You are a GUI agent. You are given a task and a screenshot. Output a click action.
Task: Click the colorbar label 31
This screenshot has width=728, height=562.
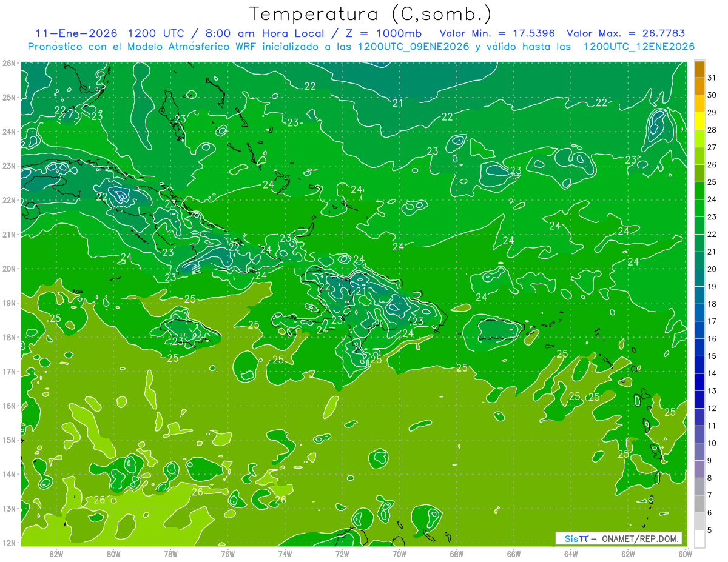pos(712,78)
